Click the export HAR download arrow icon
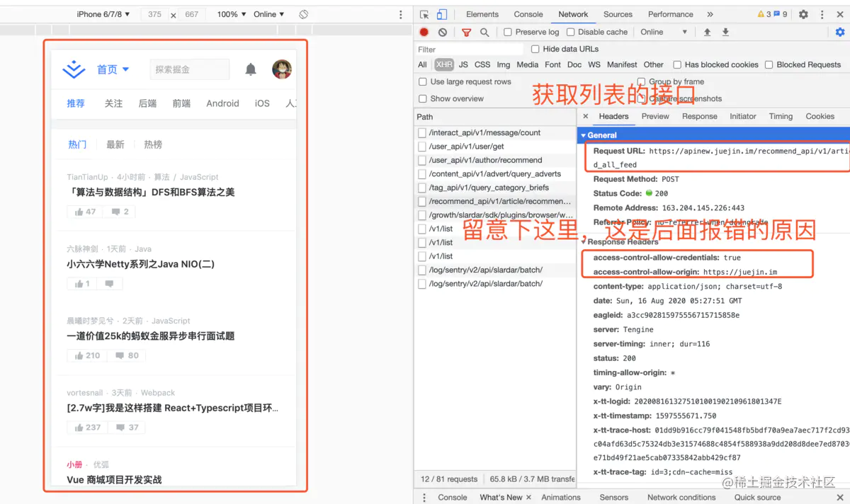Viewport: 850px width, 504px height. tap(725, 32)
